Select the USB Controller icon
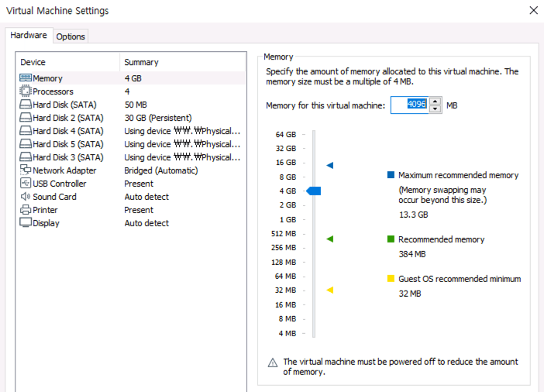The image size is (544, 392). [x=26, y=184]
